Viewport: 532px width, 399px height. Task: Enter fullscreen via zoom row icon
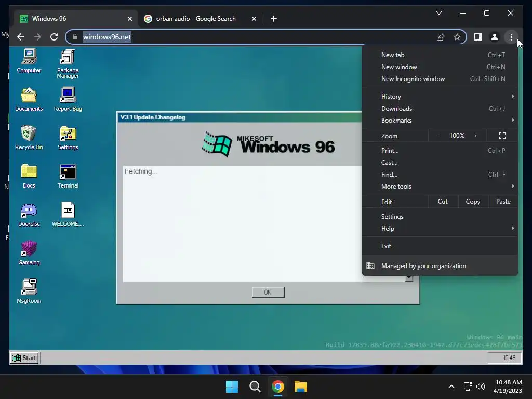(x=502, y=136)
